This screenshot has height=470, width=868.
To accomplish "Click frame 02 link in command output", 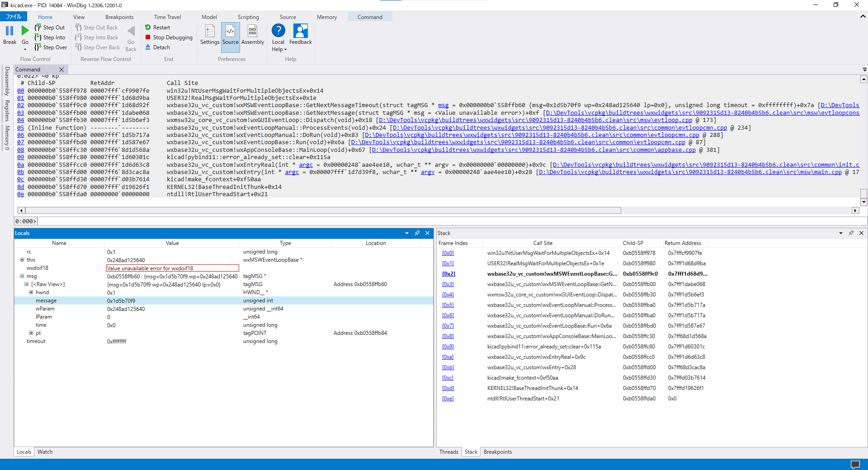I will point(20,105).
